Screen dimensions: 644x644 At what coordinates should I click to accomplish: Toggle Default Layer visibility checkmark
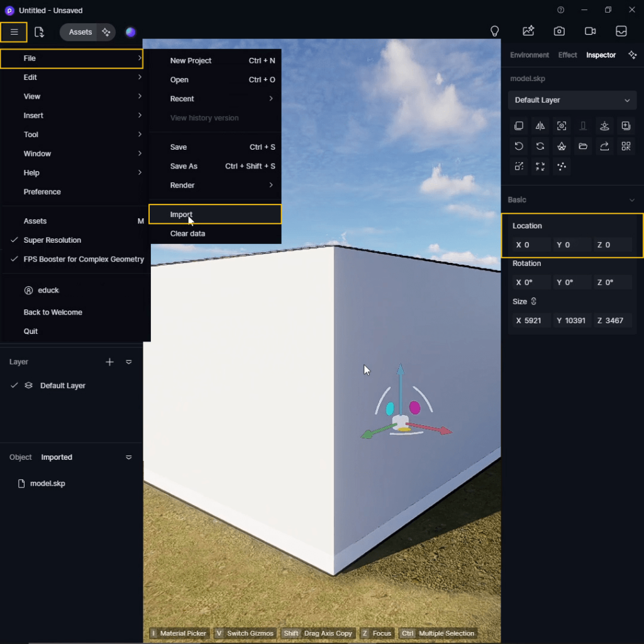14,386
